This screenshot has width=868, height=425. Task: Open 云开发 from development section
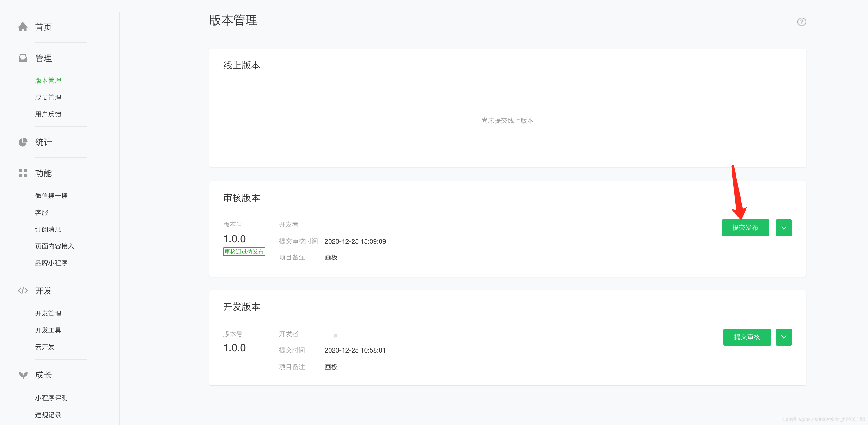(x=45, y=347)
